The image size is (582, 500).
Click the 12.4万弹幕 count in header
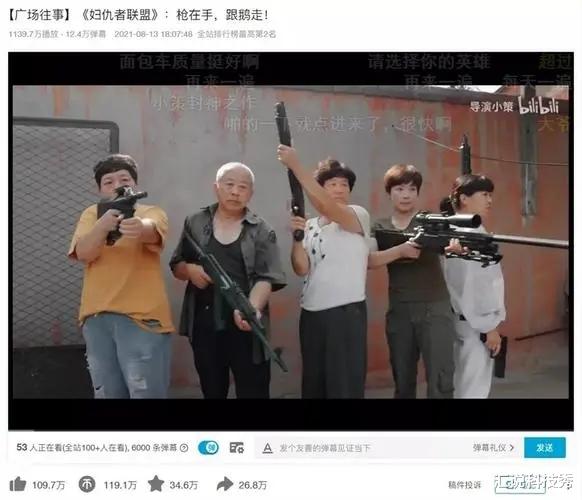[x=86, y=34]
